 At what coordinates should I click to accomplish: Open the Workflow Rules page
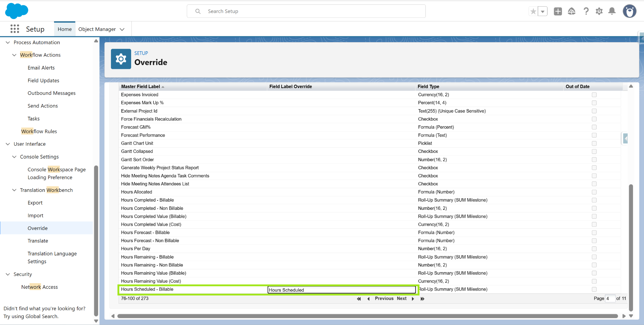click(x=39, y=132)
